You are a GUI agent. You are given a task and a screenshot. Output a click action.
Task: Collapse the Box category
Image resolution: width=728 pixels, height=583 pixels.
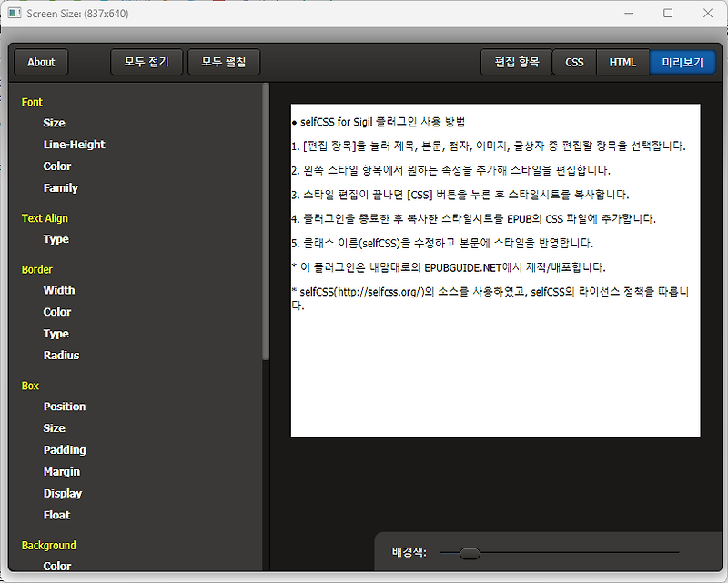(30, 385)
